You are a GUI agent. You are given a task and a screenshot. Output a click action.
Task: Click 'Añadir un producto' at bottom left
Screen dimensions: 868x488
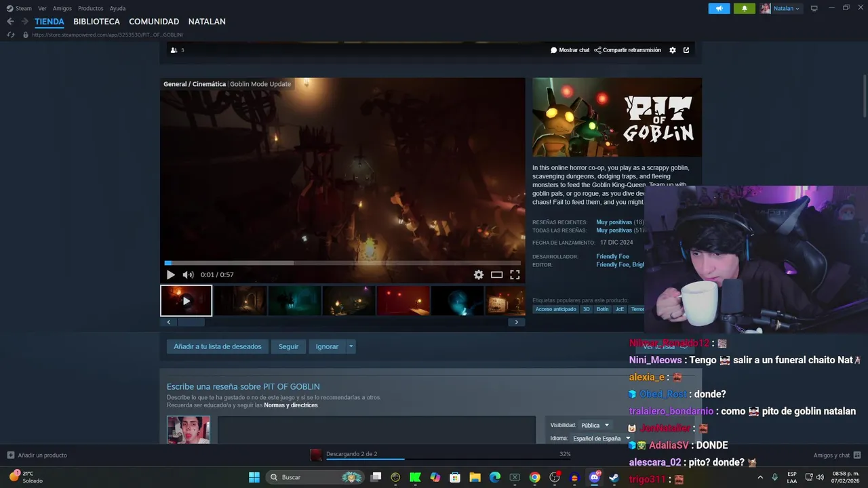[37, 455]
